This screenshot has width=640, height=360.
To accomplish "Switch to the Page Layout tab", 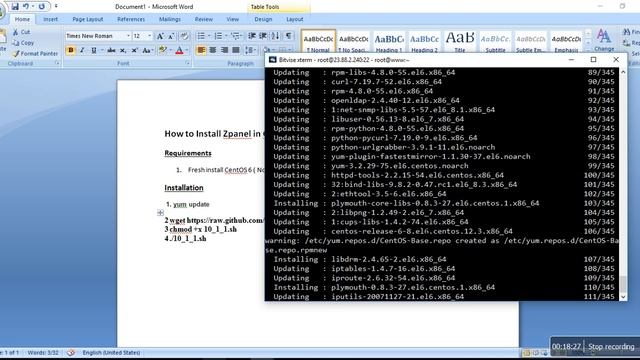I will point(88,19).
